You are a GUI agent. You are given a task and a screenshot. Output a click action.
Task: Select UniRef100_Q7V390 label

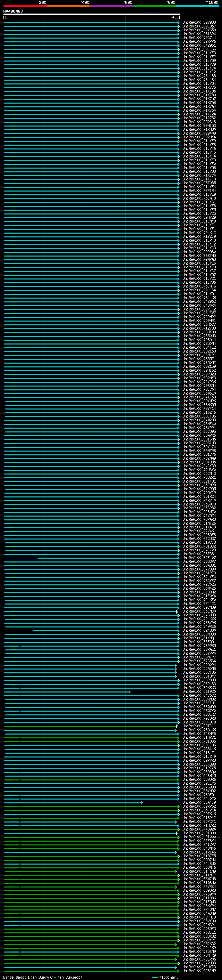click(x=199, y=569)
